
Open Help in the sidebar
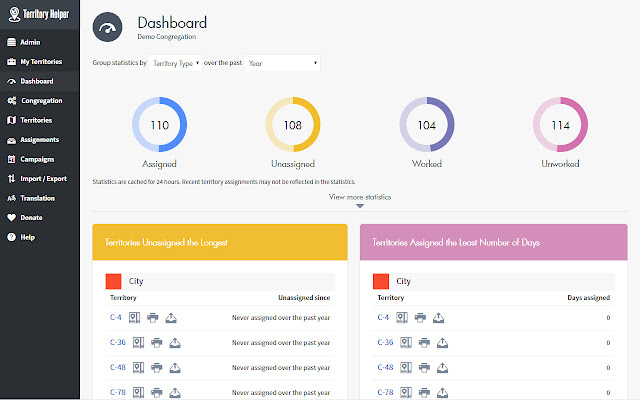40,237
